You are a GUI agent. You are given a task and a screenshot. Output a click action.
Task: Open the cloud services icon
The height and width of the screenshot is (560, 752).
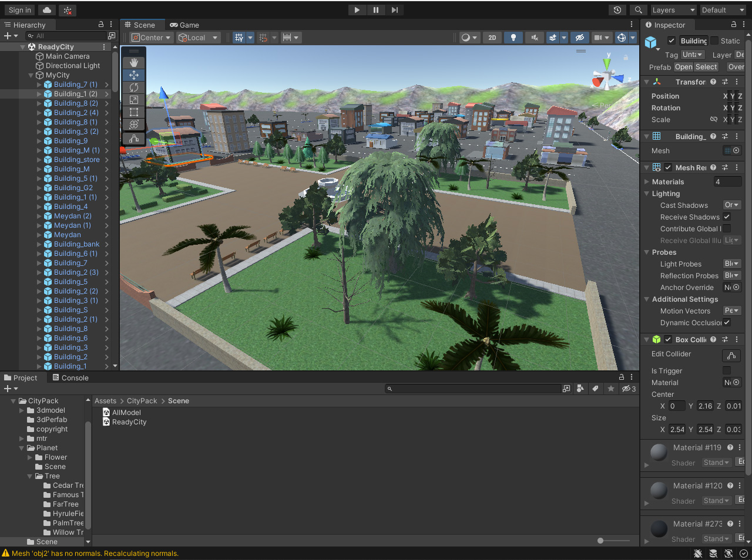[47, 10]
